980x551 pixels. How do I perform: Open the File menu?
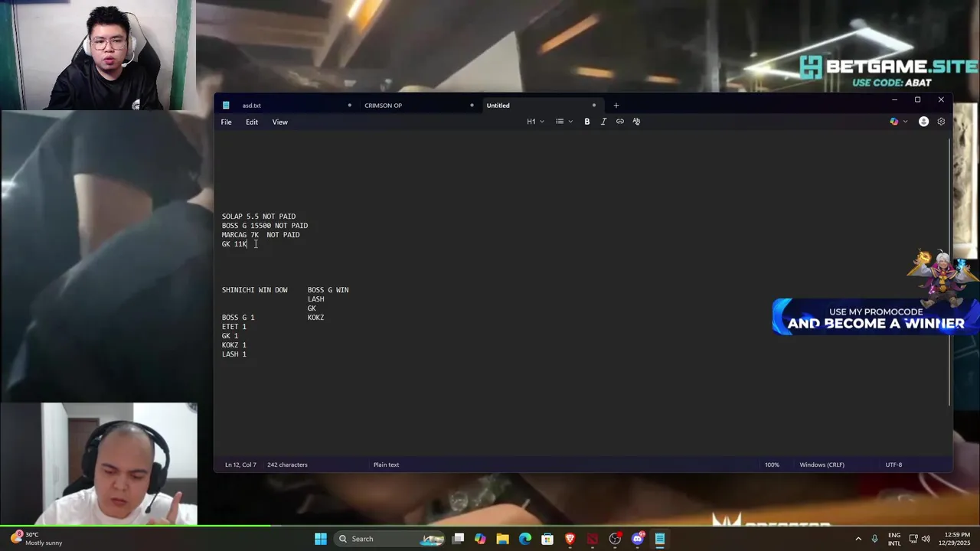pos(227,122)
